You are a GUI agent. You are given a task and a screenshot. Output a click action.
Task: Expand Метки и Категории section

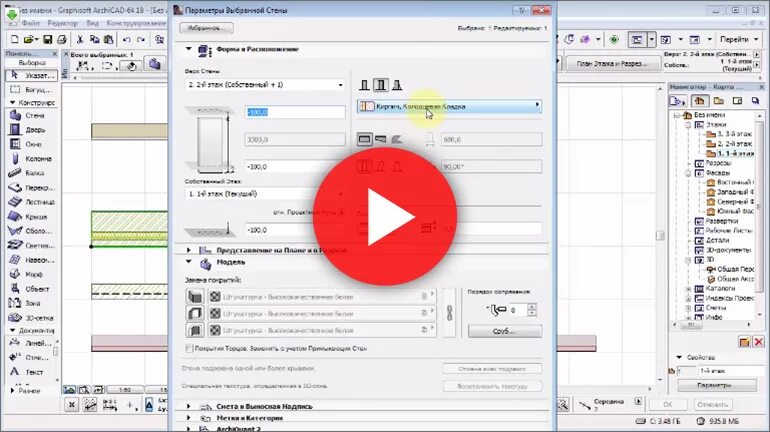[x=189, y=418]
